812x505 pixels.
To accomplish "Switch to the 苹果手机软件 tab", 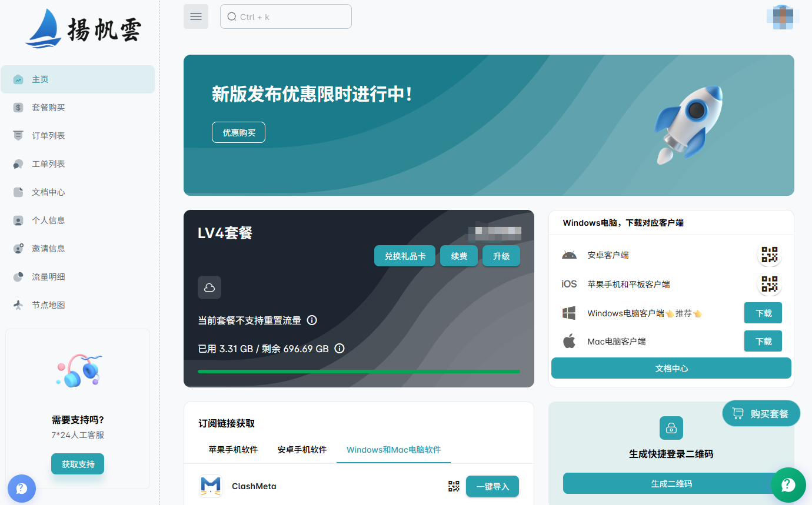I will tap(232, 450).
